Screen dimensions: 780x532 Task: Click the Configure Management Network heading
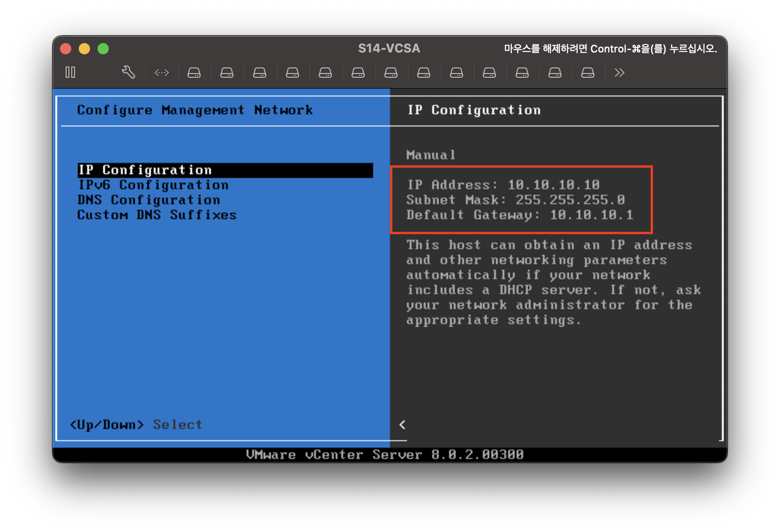coord(195,110)
